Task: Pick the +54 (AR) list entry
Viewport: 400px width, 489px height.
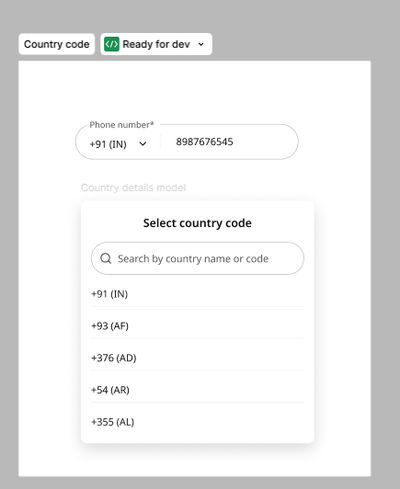Action: [197, 390]
